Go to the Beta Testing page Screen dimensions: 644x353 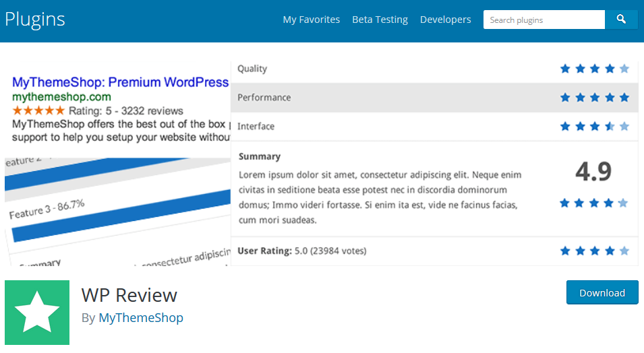380,20
